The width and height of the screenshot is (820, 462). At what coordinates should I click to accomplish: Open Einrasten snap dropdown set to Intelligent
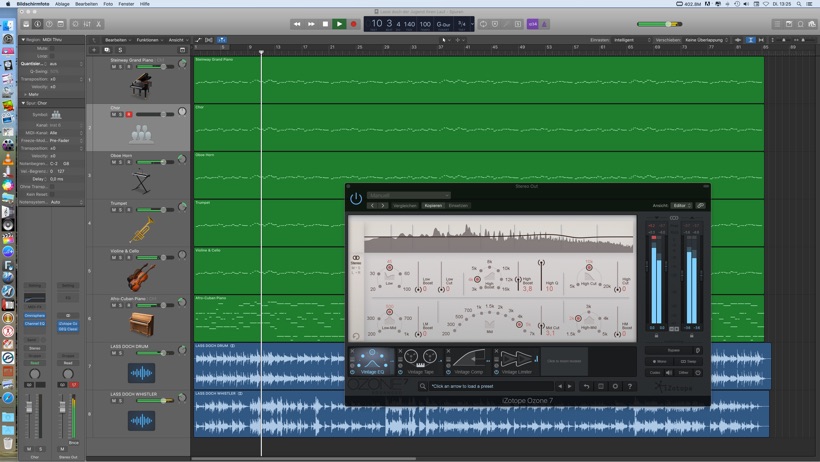coord(632,40)
